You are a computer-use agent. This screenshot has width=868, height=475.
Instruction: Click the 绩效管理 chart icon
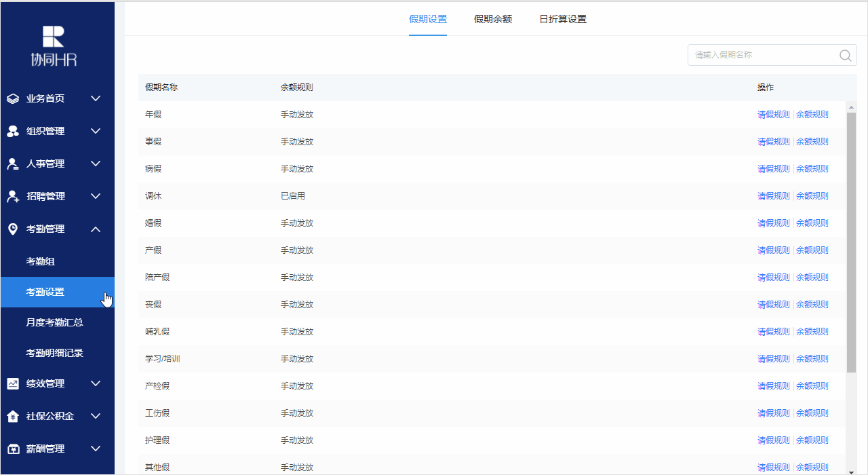tap(13, 383)
